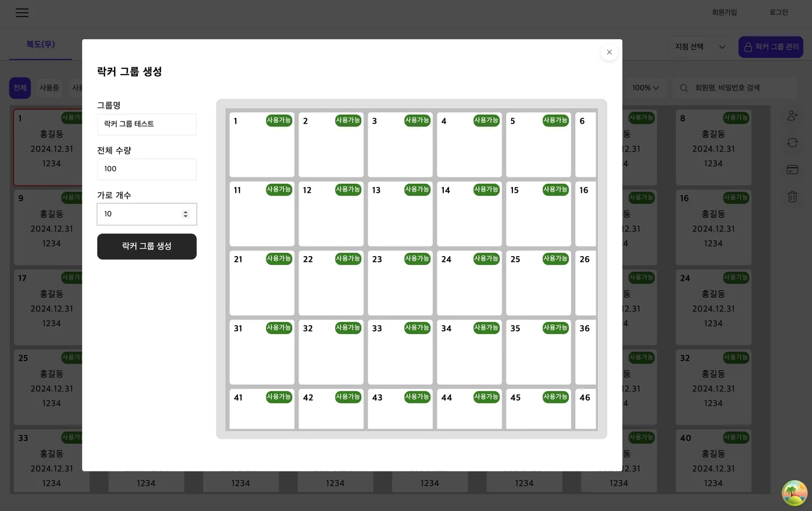Select preview locker 23

click(400, 283)
